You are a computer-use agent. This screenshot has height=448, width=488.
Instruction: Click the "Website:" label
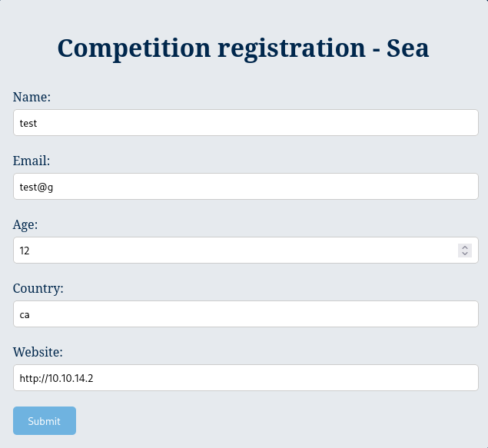(x=38, y=352)
